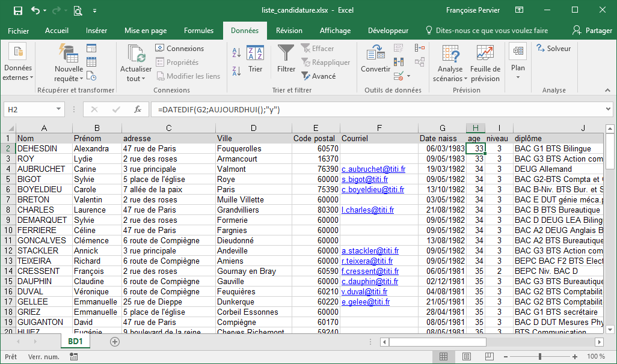This screenshot has width=617, height=364.
Task: Switch to the Révision tab
Action: pos(289,31)
